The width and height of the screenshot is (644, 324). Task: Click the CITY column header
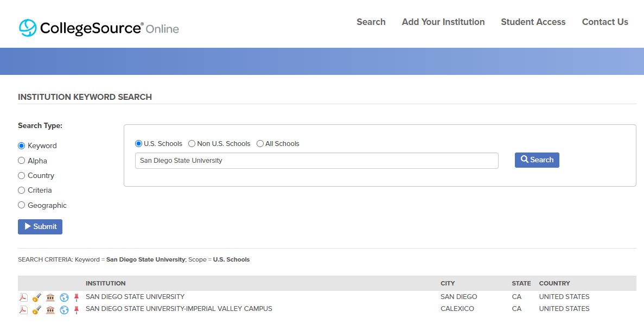[448, 283]
